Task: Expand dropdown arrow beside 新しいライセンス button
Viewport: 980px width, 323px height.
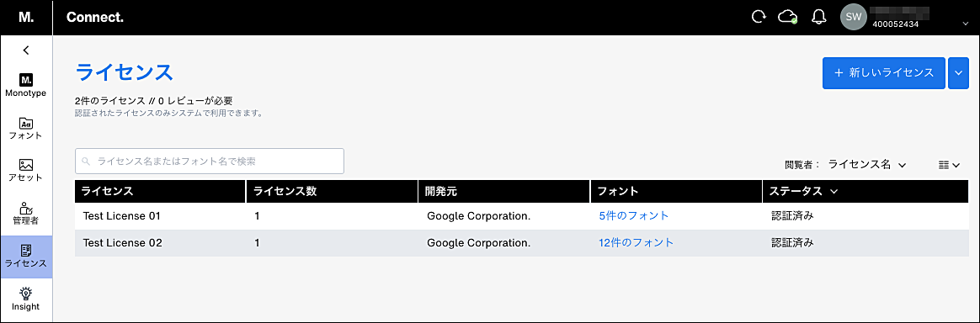Action: 958,73
